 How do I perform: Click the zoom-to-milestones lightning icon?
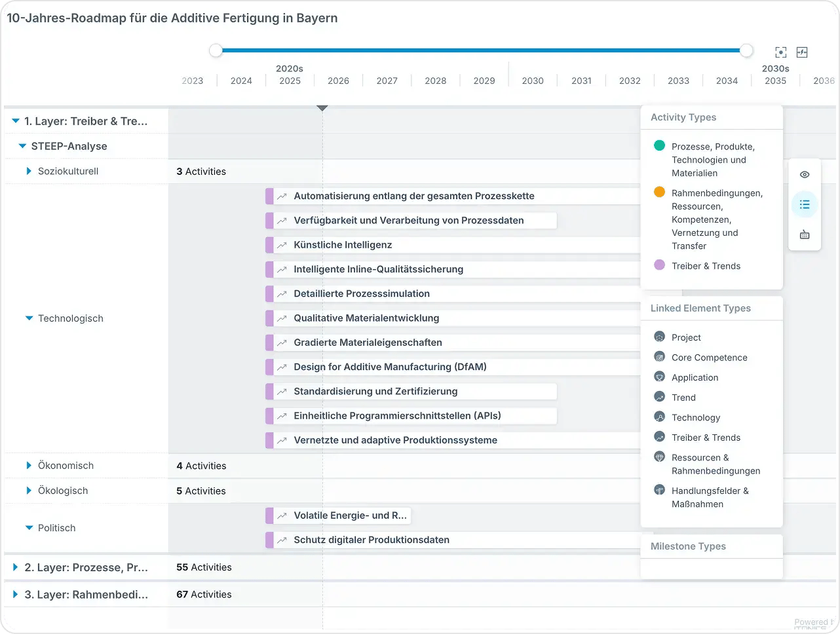(802, 52)
